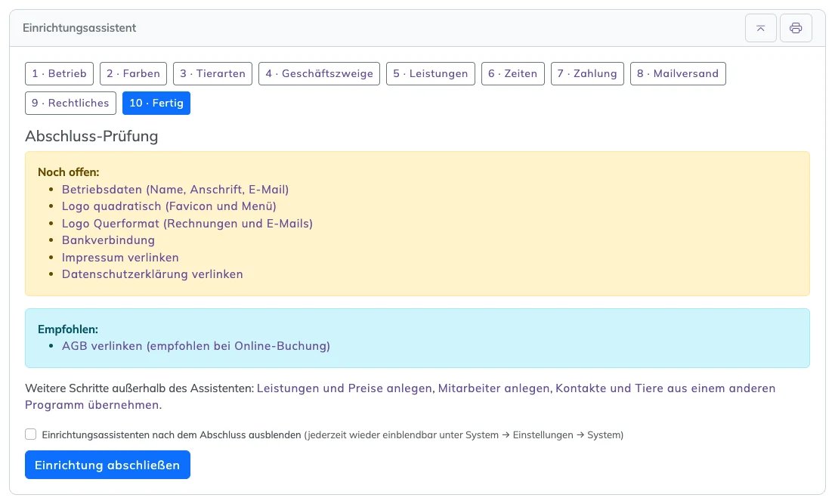
Task: Open step 4 · Geschäftszweige
Action: click(319, 73)
